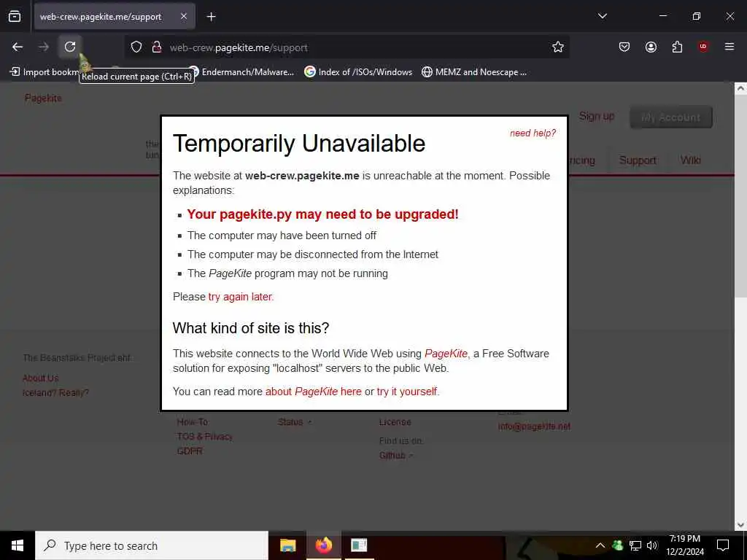
Task: Select the Support navigation tab
Action: click(x=638, y=160)
